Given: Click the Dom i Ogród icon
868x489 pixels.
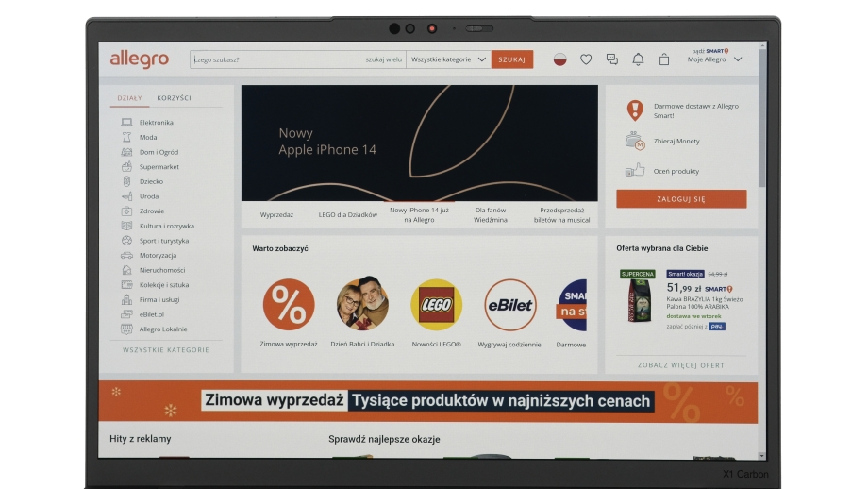Looking at the screenshot, I should point(126,152).
